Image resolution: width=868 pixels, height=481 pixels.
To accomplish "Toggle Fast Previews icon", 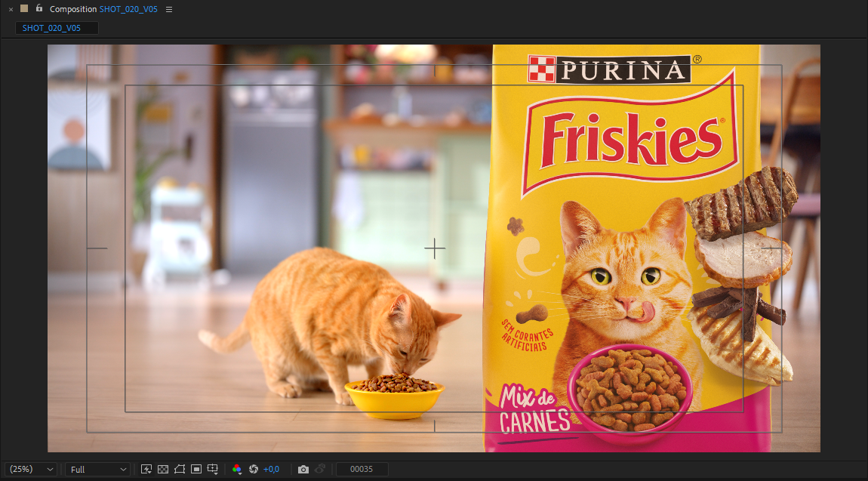I will click(x=146, y=470).
